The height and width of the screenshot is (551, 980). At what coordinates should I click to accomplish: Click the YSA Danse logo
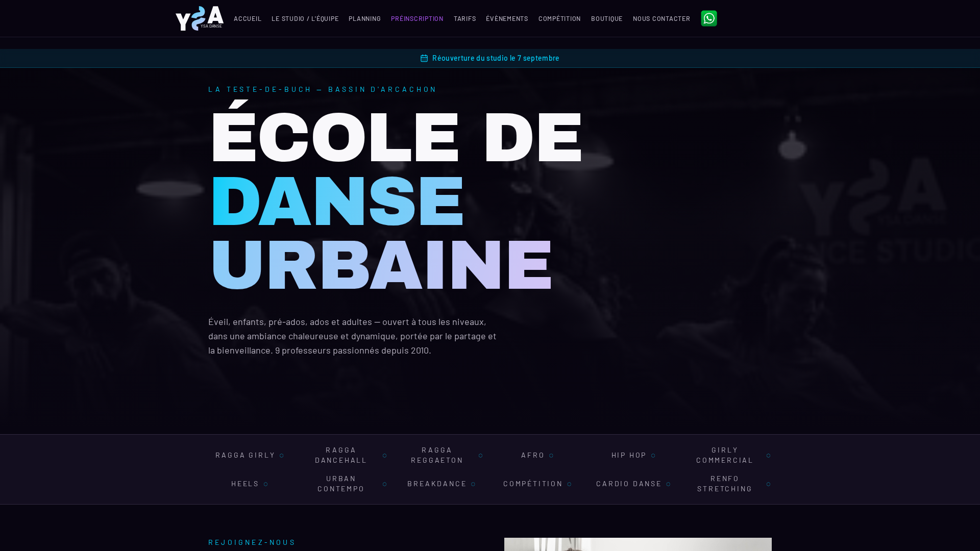pyautogui.click(x=200, y=18)
